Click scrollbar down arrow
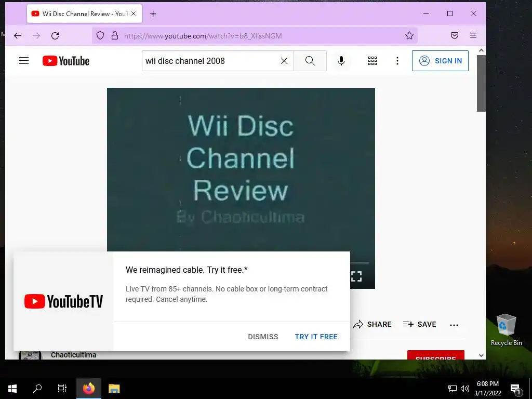The width and height of the screenshot is (532, 399). pos(481,355)
